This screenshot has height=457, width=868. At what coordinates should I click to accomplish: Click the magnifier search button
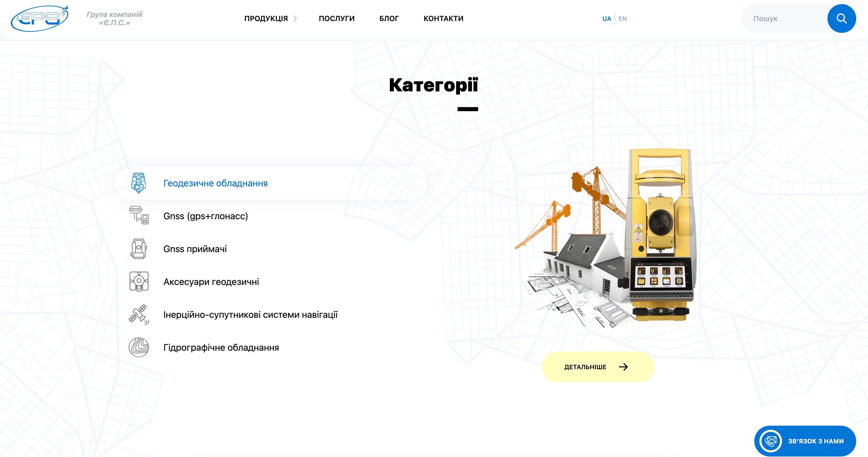coord(841,18)
